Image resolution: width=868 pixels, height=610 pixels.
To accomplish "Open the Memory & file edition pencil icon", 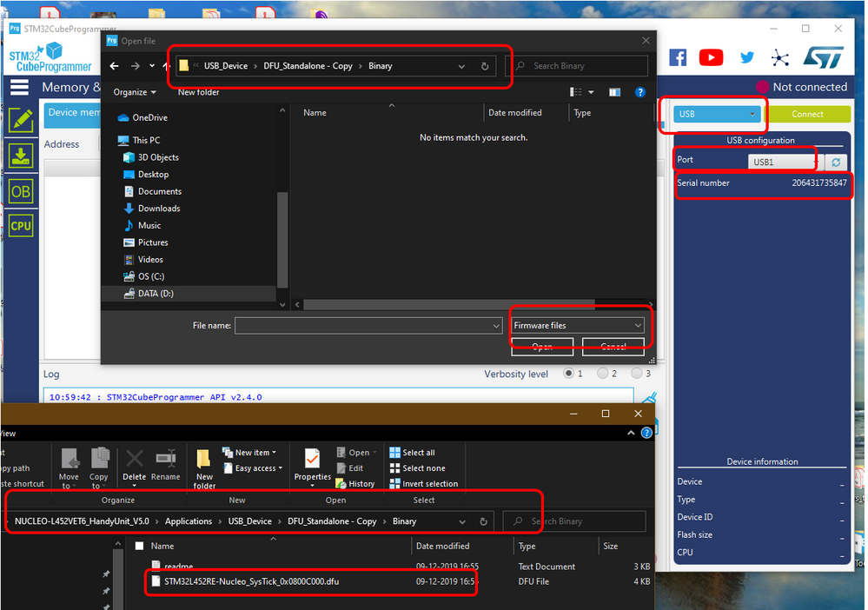I will pos(21,120).
